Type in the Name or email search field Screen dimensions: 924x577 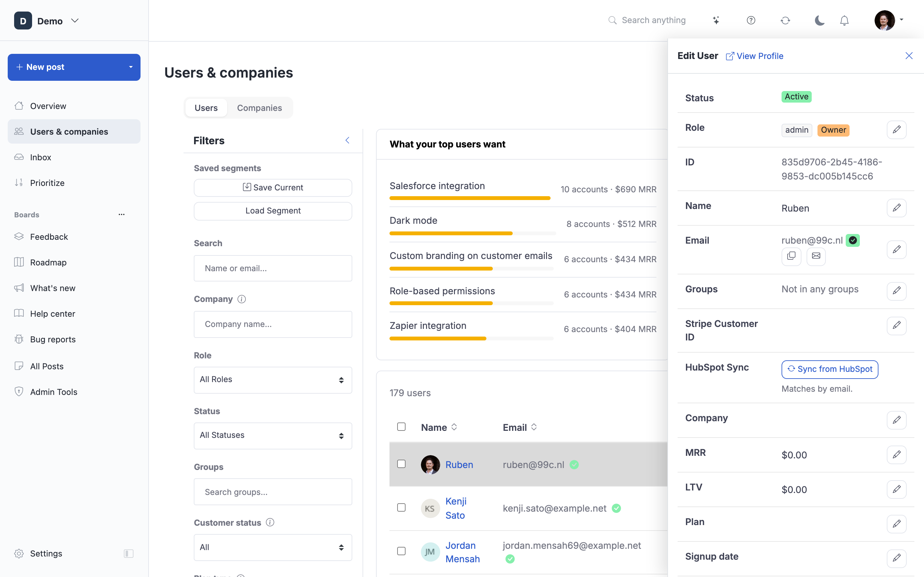pos(273,268)
